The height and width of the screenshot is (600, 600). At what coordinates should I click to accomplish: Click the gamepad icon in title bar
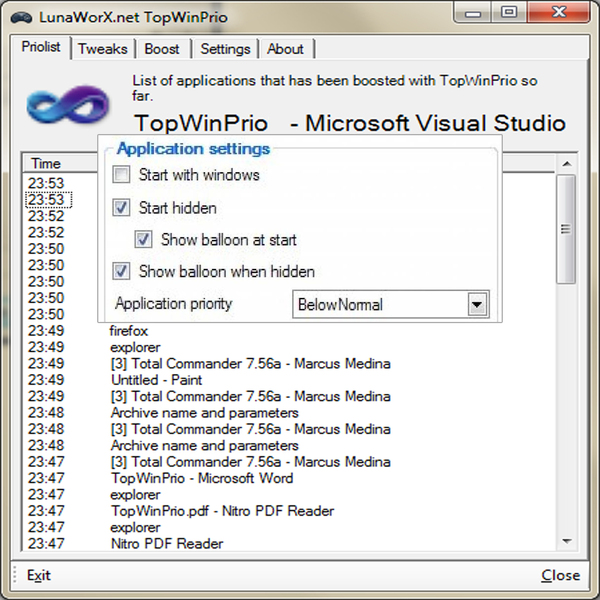(21, 18)
